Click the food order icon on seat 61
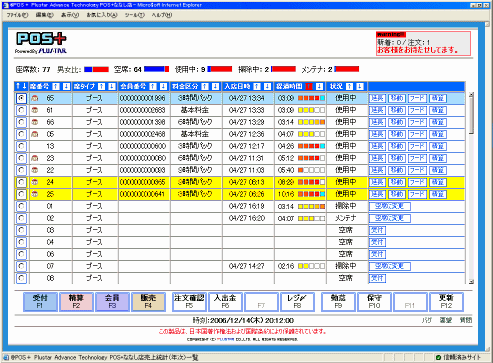493x363 pixels. (35, 110)
